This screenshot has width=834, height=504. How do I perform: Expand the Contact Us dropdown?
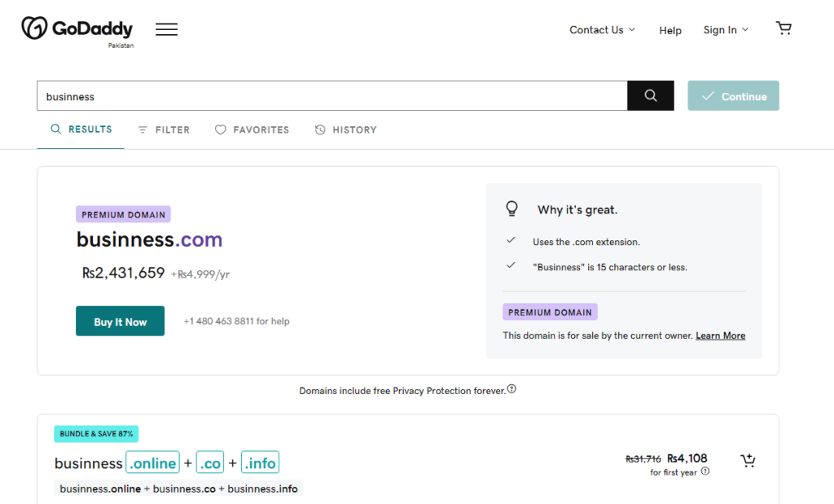tap(602, 30)
